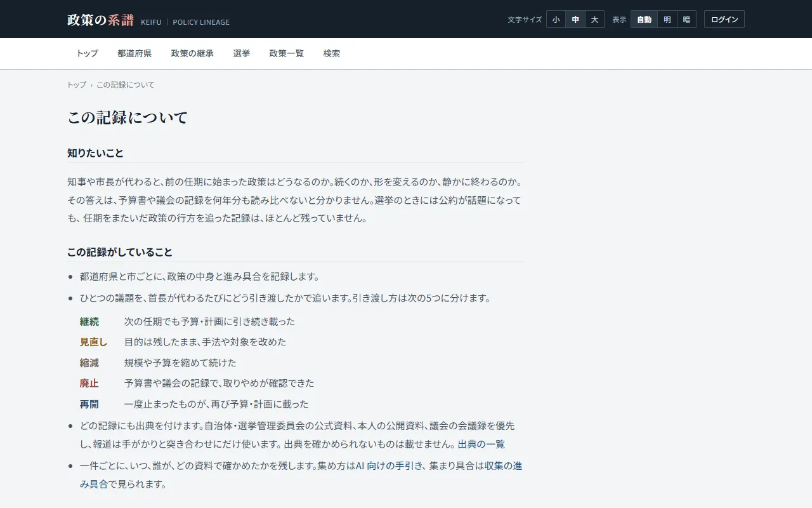Click the 知りたいこと section heading

95,153
